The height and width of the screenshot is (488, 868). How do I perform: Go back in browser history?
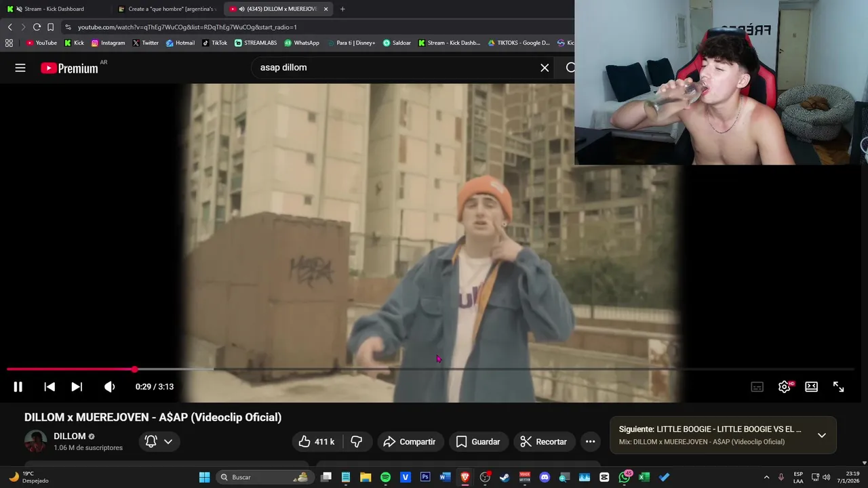(x=9, y=27)
